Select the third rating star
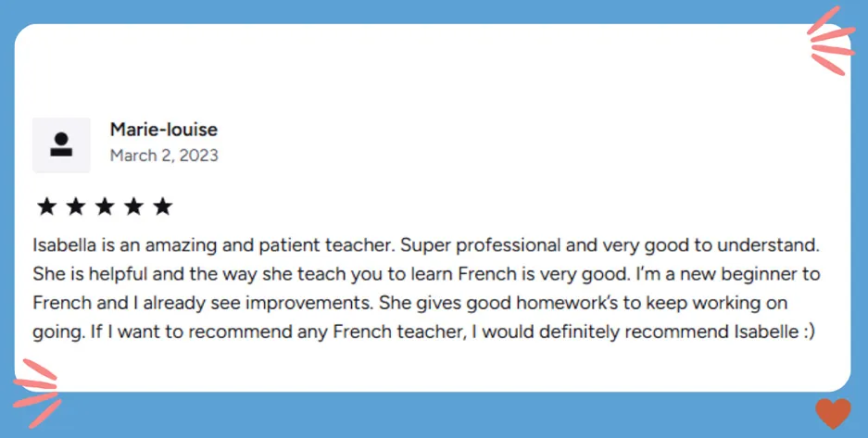The height and width of the screenshot is (438, 868). 104,206
